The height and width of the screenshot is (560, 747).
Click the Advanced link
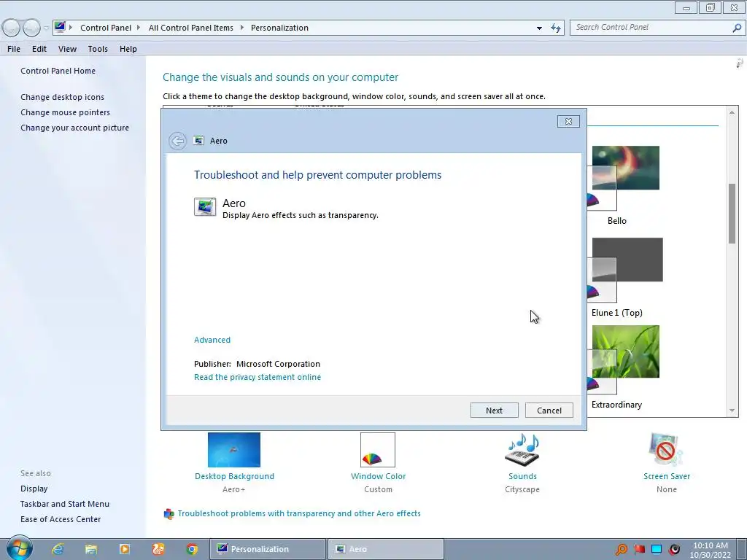212,340
